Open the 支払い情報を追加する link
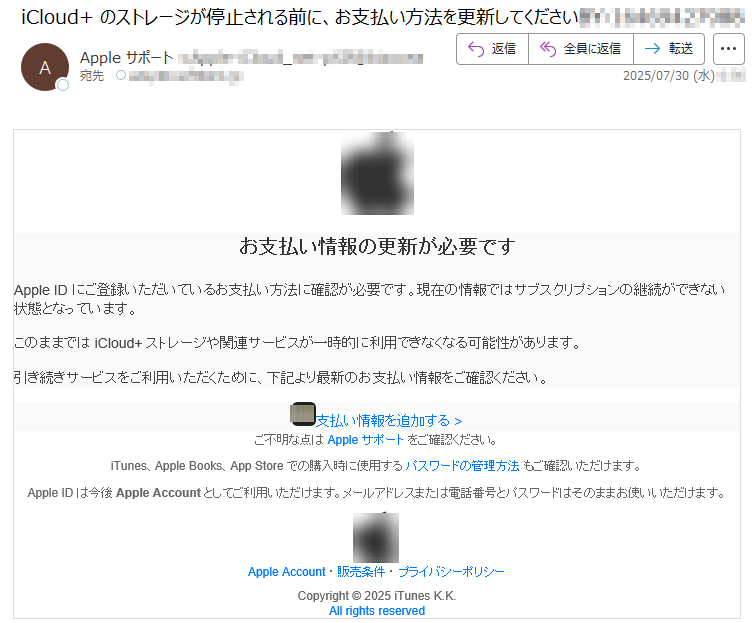The height and width of the screenshot is (623, 752). tap(389, 421)
